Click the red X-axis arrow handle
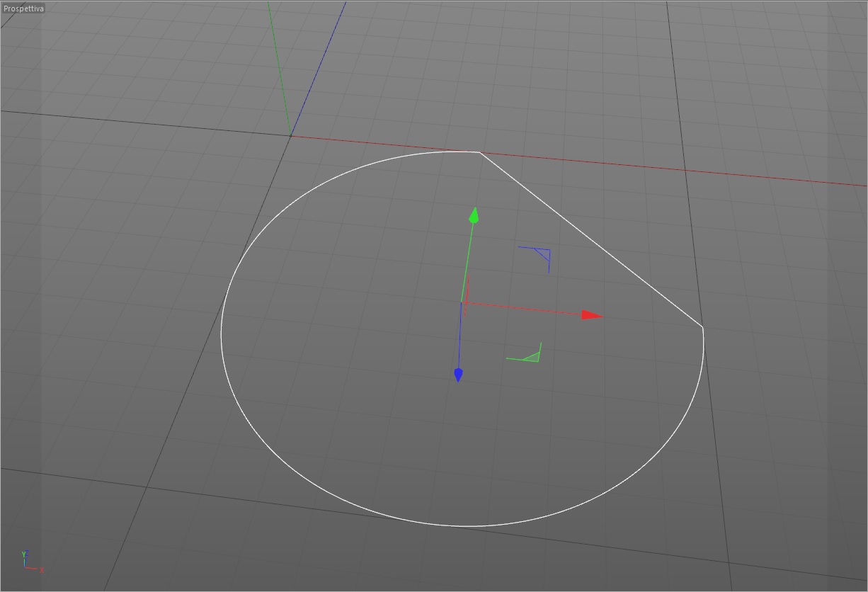This screenshot has height=592, width=868. click(592, 315)
